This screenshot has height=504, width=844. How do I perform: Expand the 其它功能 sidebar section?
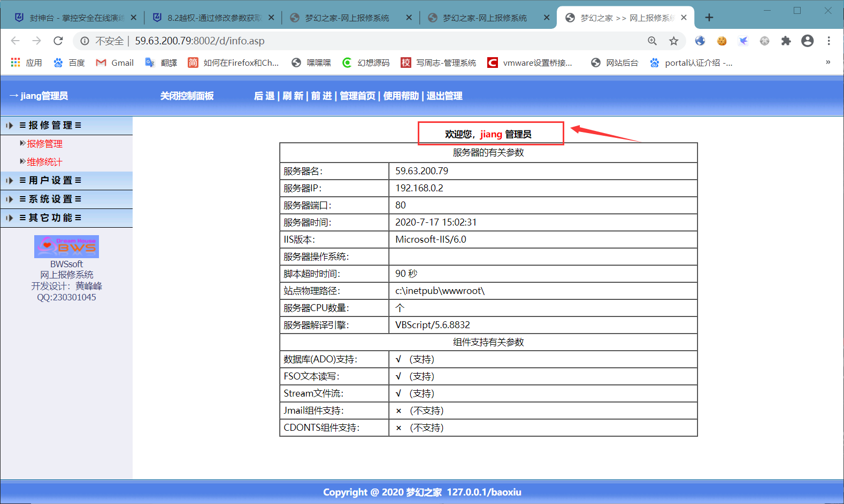click(66, 218)
